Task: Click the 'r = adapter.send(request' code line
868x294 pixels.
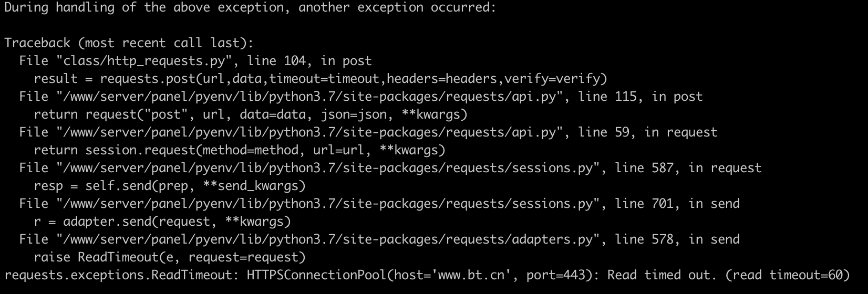Action: 162,222
